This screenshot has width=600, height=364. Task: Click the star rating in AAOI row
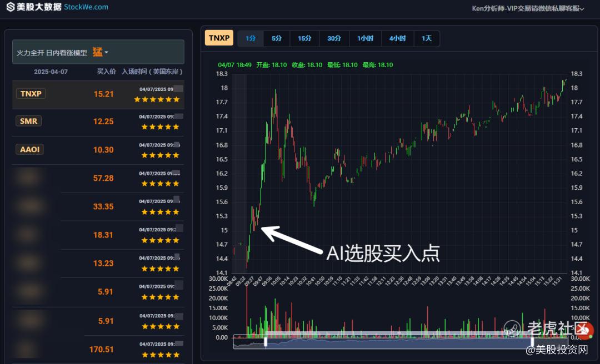[x=161, y=155]
